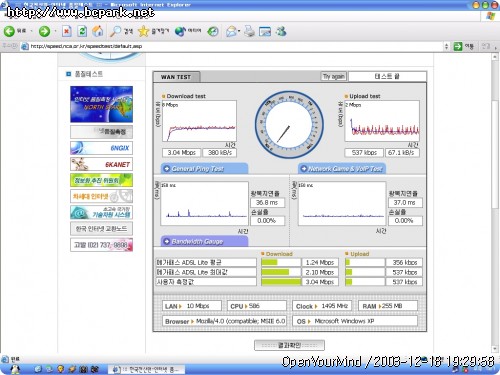This screenshot has width=500, height=375.
Task: Open the first quick launch taskbar icon
Action: (38, 369)
